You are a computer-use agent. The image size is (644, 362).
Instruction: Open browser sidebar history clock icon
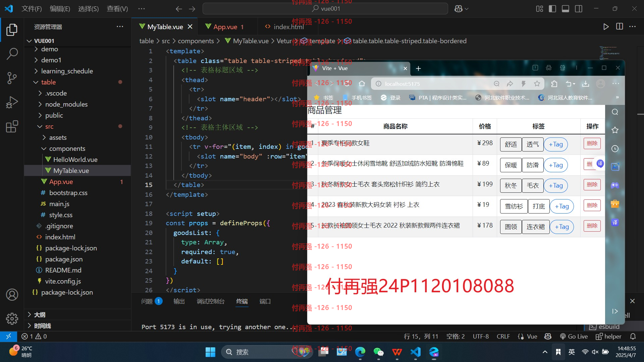(615, 148)
